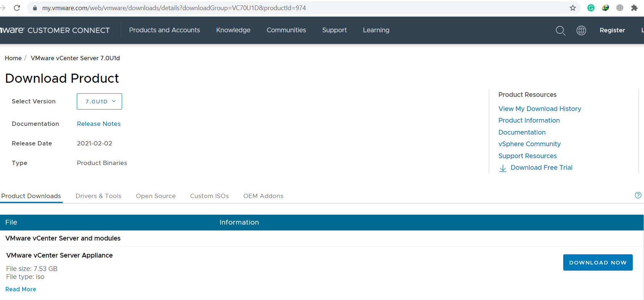Open Documentation link in Product Resources
The height and width of the screenshot is (300, 644).
(522, 132)
